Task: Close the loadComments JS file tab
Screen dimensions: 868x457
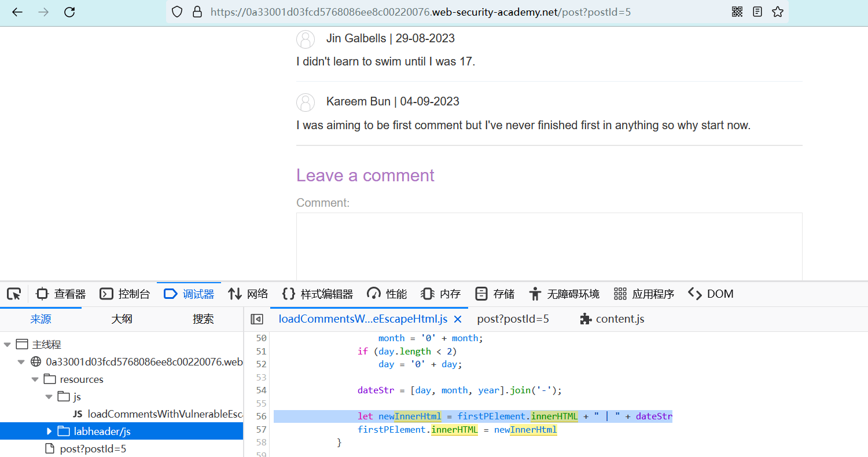Action: click(x=458, y=319)
